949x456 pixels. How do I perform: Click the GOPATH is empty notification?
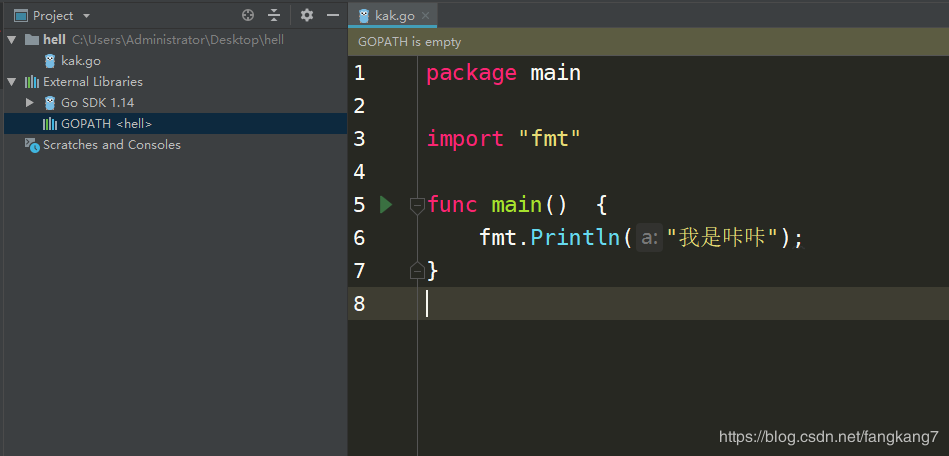[x=410, y=42]
